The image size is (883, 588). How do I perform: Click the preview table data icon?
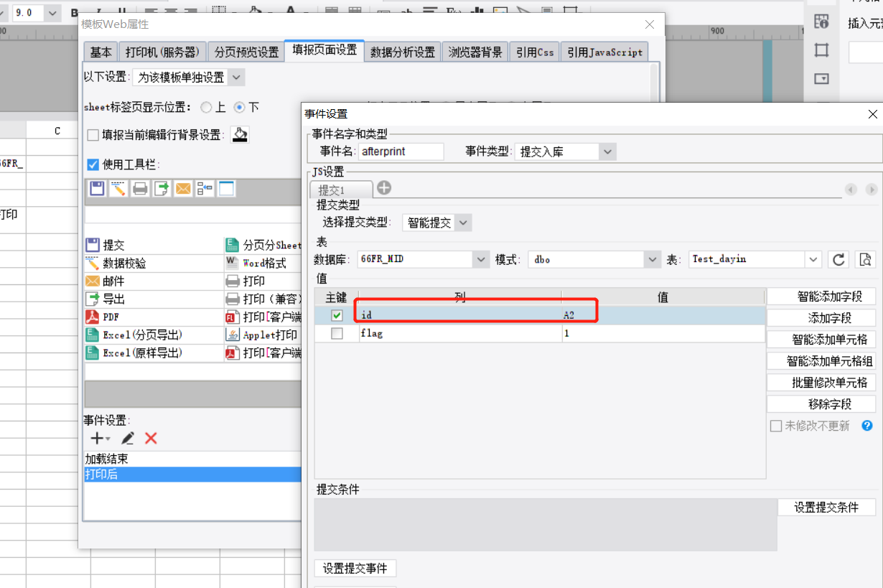click(866, 259)
